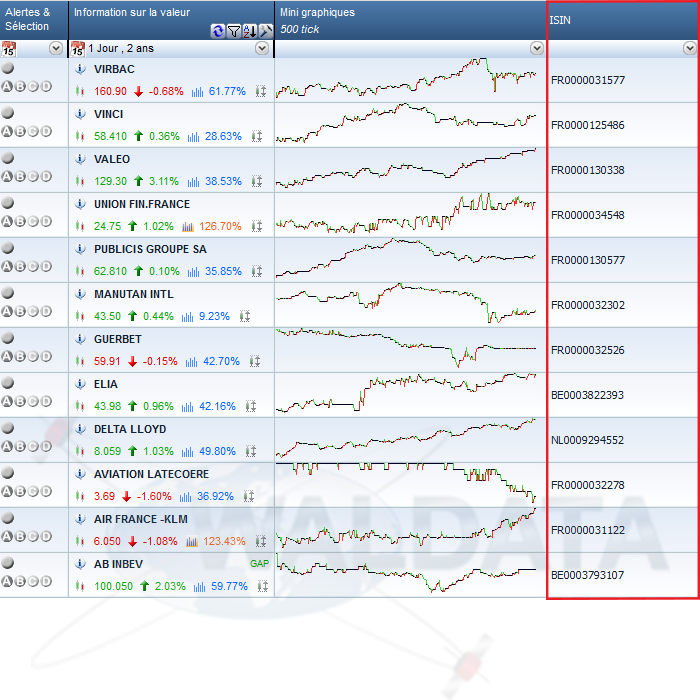This screenshot has width=700, height=700.
Task: Click calendar icon next to '1 Jour, 2 ans'
Action: click(x=78, y=48)
